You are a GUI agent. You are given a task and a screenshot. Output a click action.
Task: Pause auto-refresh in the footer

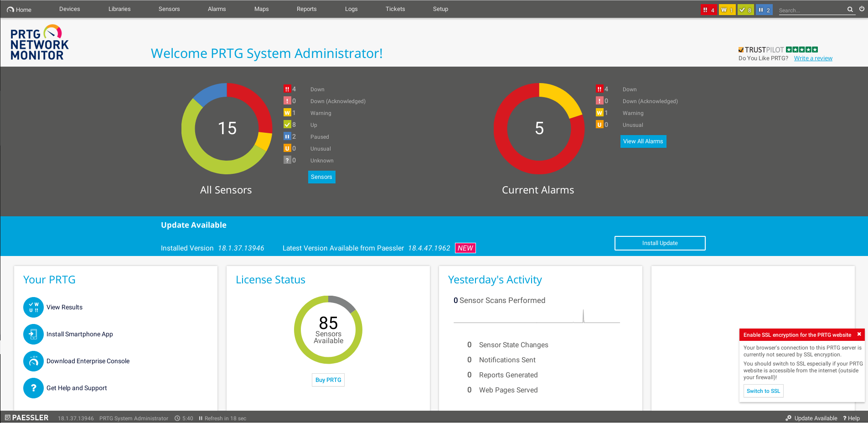pyautogui.click(x=201, y=418)
